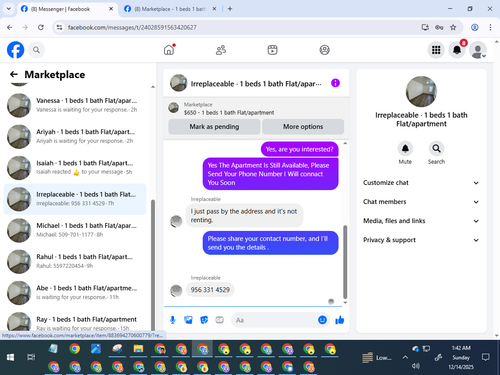Open Chrome three-dot menu
The image size is (500, 375).
click(490, 27)
